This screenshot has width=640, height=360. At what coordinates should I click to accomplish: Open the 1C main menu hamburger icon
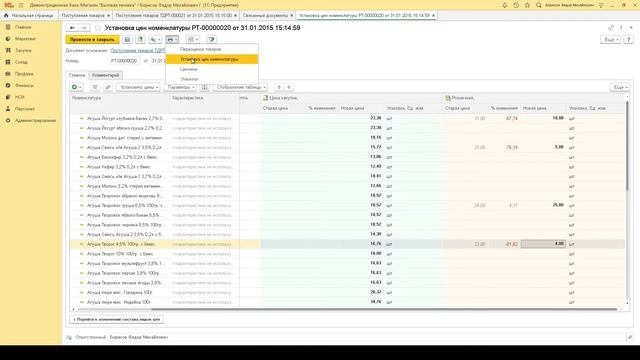click(x=21, y=5)
